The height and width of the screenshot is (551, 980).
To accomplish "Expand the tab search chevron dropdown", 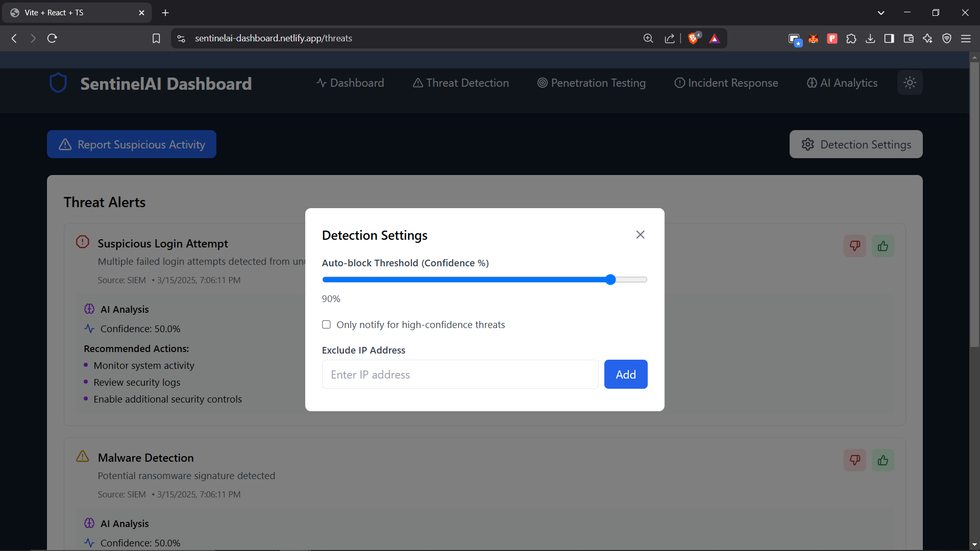I will (x=881, y=13).
